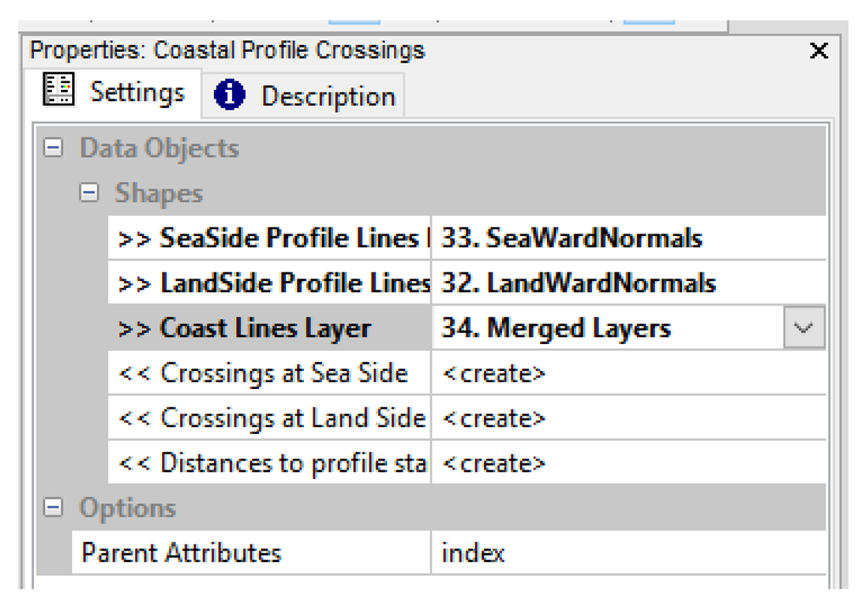This screenshot has height=603, width=868.
Task: Click the Parent Attributes label
Action: 181,554
